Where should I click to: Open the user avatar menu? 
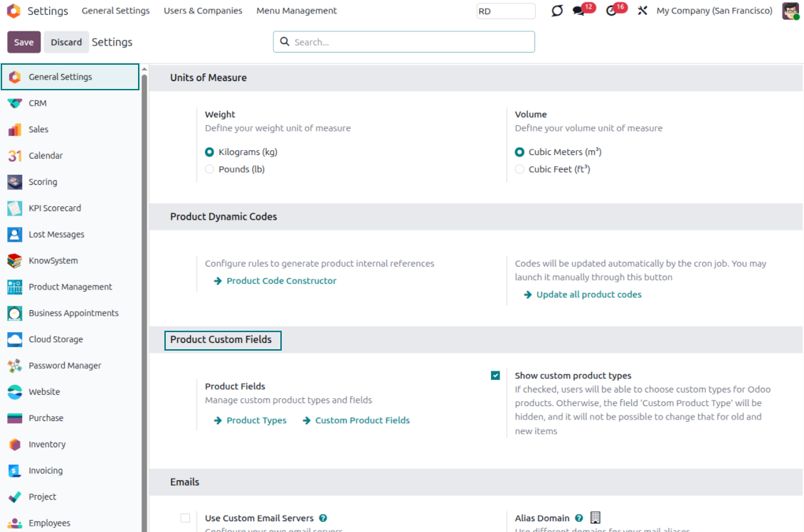[x=790, y=11]
